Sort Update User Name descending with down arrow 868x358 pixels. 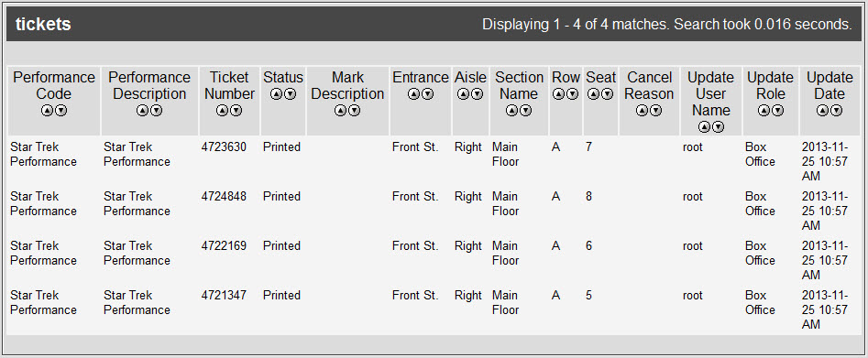[718, 127]
